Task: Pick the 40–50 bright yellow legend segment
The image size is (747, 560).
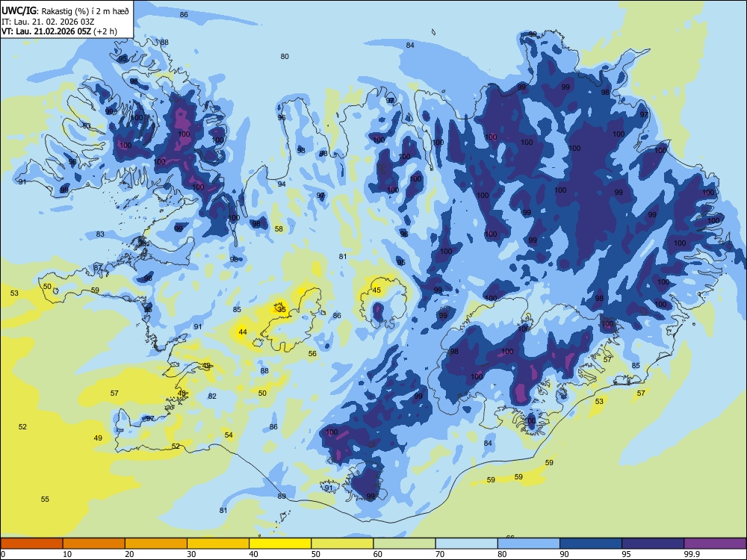Action: (280, 544)
